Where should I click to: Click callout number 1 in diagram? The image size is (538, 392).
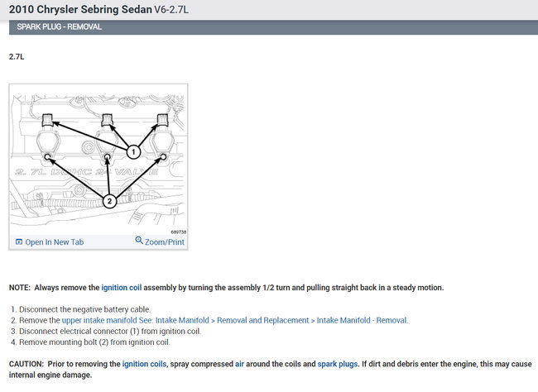[x=132, y=151]
